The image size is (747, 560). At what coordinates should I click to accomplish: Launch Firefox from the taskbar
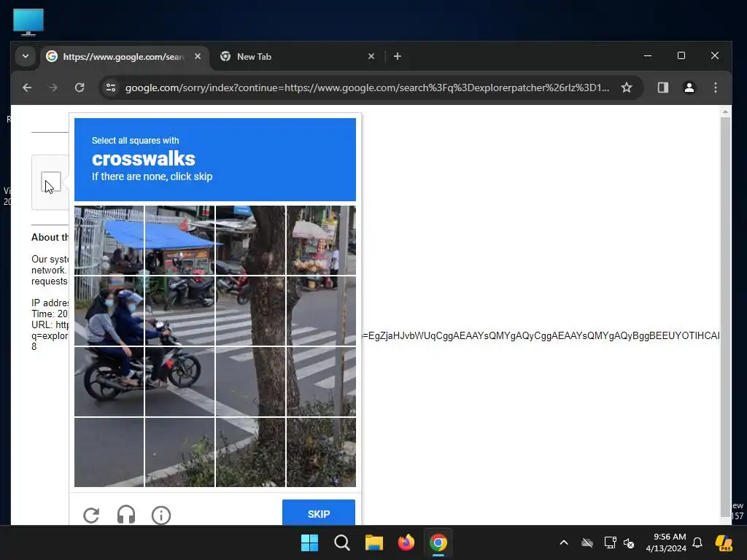(406, 542)
